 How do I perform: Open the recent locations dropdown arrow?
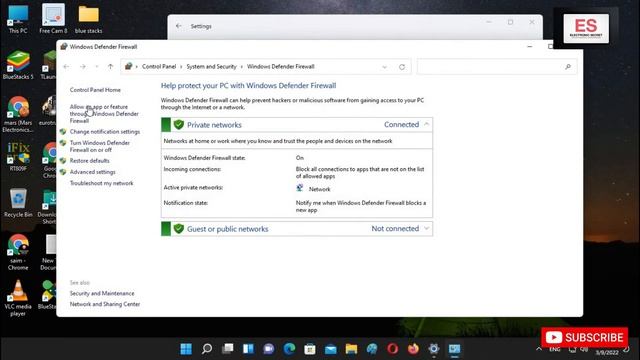tap(97, 67)
